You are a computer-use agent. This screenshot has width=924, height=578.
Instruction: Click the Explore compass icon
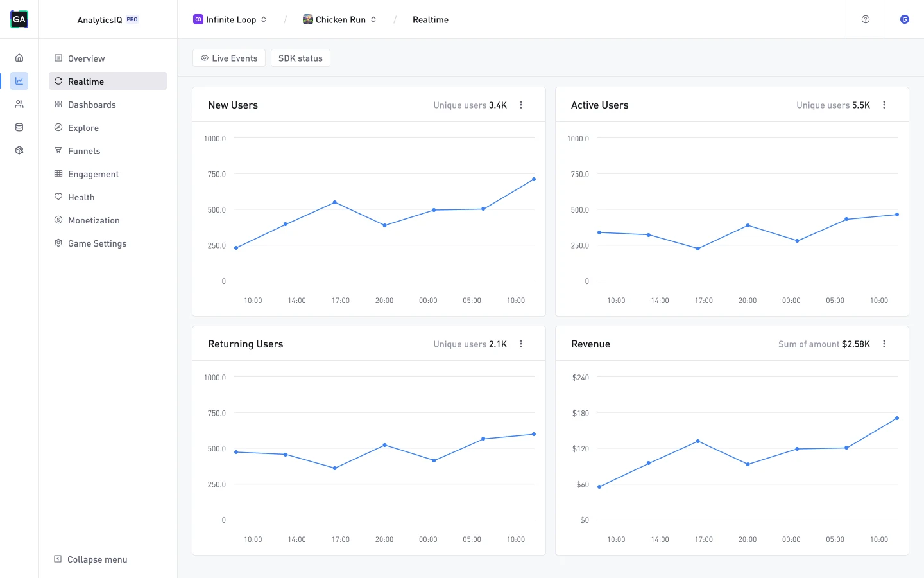(58, 127)
